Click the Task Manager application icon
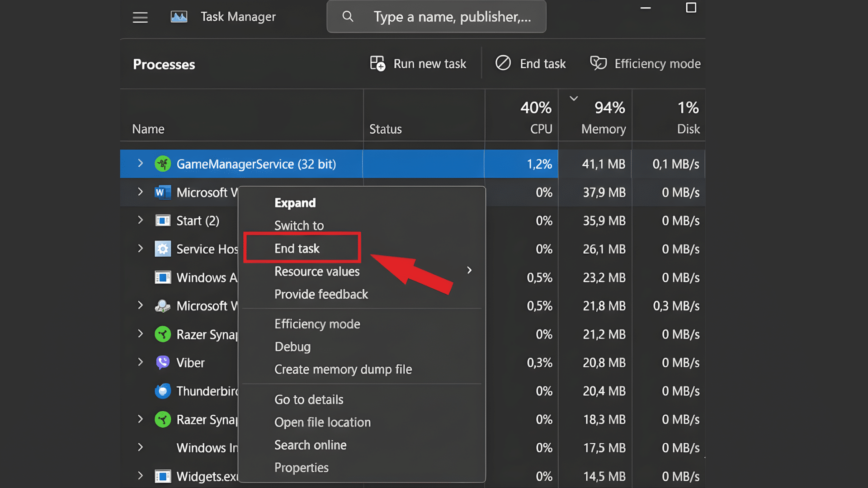The height and width of the screenshot is (488, 868). (x=179, y=16)
